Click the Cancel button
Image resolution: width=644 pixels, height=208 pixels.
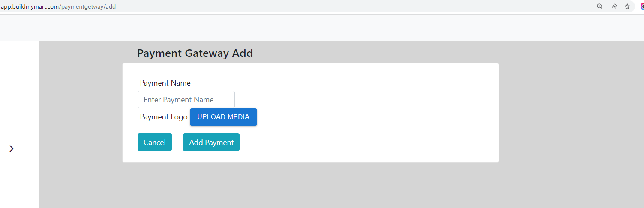click(x=155, y=142)
